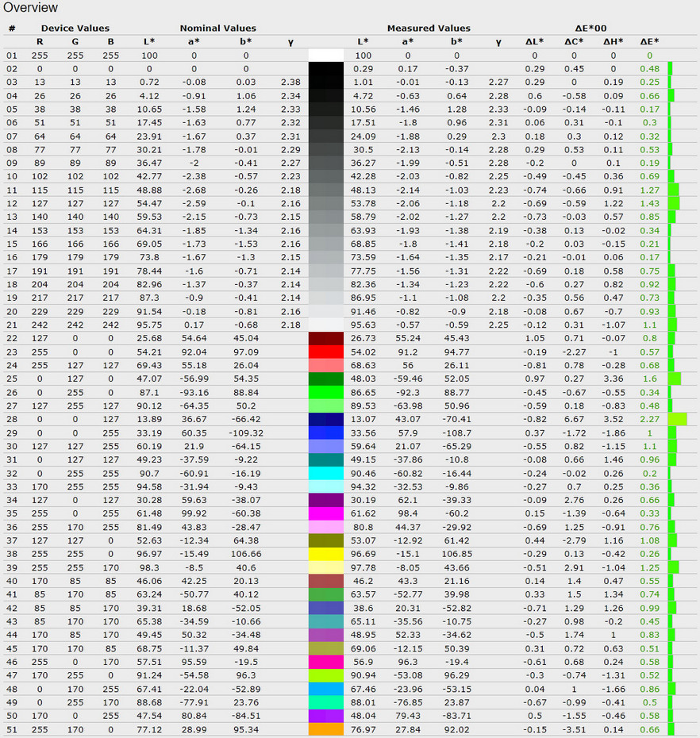This screenshot has width=700, height=738.
Task: Select the yellow swatch in row 38
Action: [325, 554]
